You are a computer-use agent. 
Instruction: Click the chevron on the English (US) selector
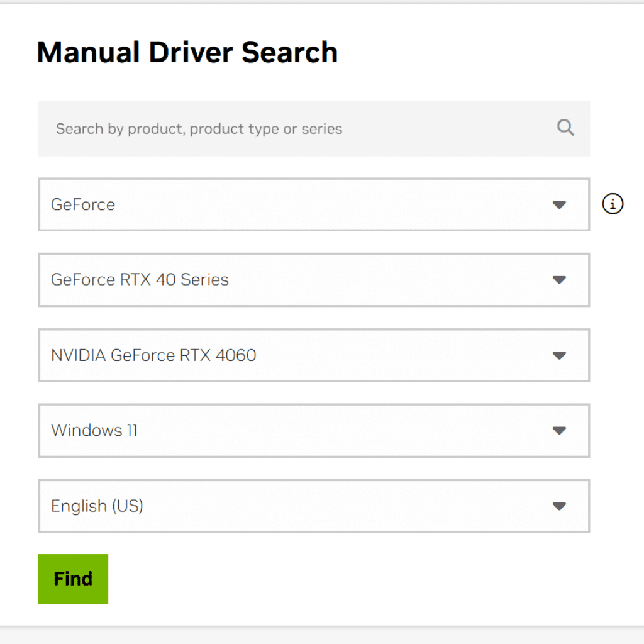pos(559,506)
